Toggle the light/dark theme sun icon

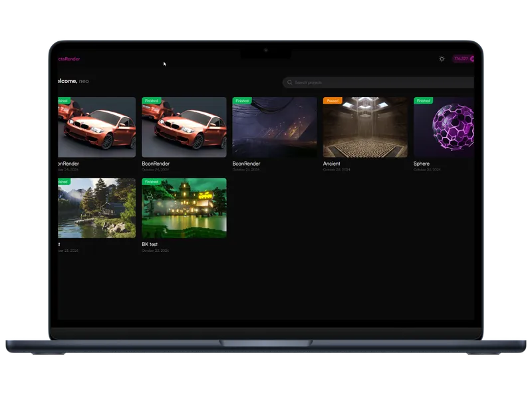click(442, 59)
